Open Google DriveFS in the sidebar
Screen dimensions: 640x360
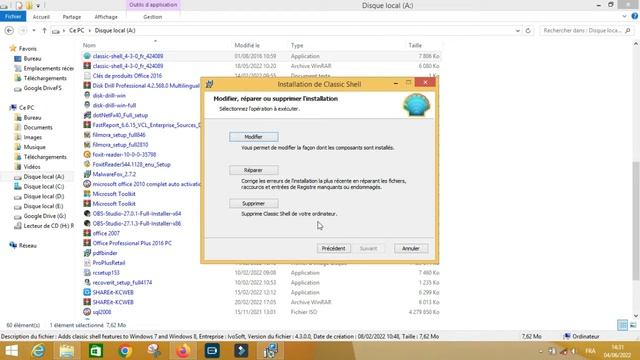click(x=42, y=88)
